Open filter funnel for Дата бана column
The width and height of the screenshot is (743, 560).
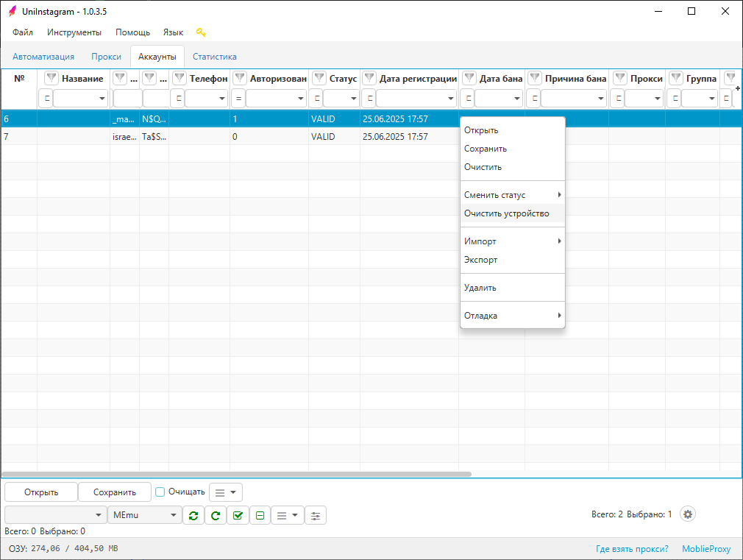(x=469, y=78)
